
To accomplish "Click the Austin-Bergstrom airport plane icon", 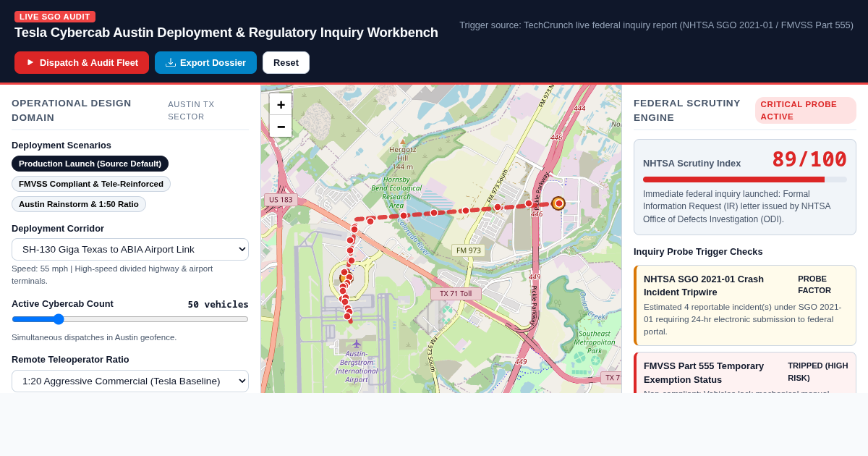I will click(x=356, y=344).
